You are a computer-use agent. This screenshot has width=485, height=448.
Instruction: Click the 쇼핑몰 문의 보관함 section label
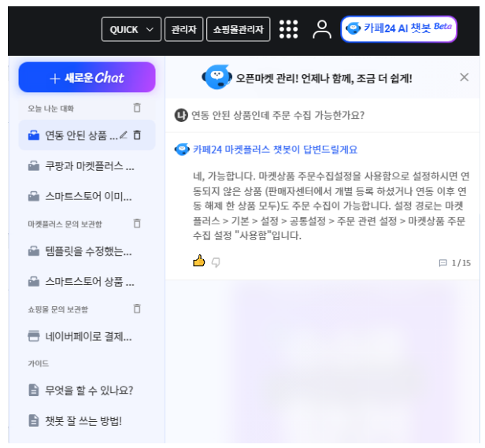click(x=58, y=309)
